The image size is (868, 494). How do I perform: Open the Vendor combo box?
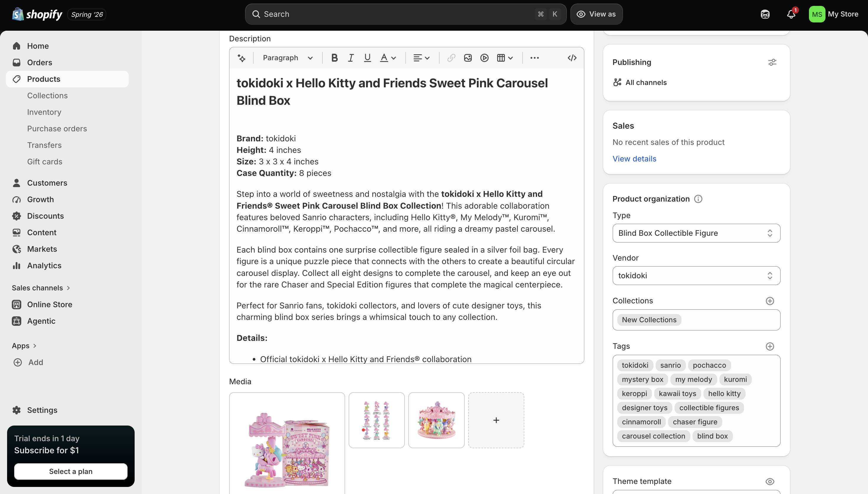point(696,276)
